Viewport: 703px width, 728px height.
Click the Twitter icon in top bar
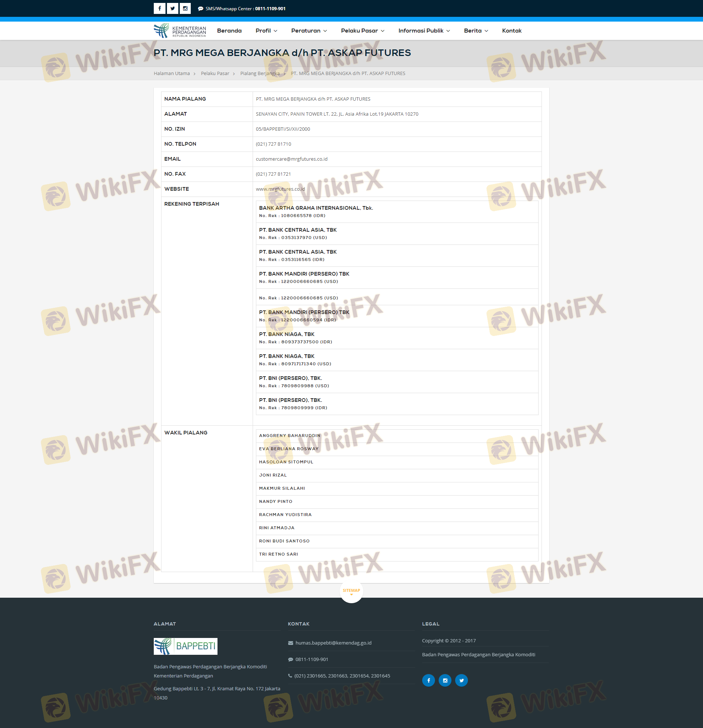(x=172, y=8)
